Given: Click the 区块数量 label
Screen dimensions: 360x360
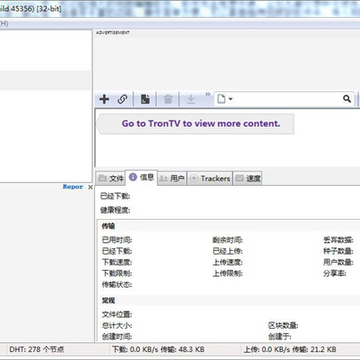Looking at the screenshot, I should pyautogui.click(x=283, y=325).
